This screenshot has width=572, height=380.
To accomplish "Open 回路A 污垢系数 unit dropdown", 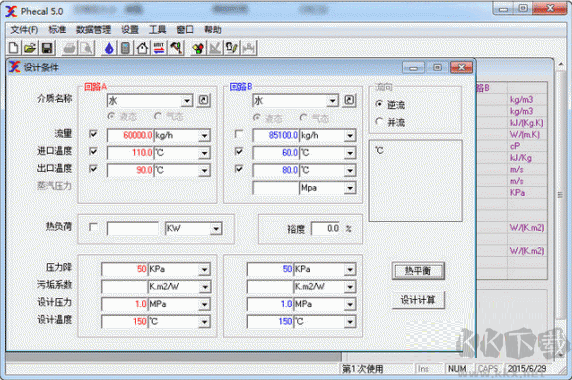I will coord(204,287).
